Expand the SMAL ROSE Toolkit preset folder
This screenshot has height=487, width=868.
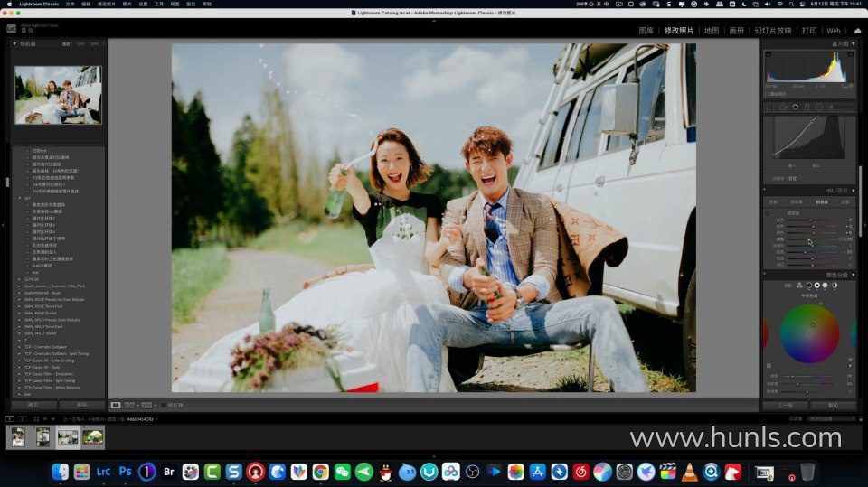[x=40, y=313]
